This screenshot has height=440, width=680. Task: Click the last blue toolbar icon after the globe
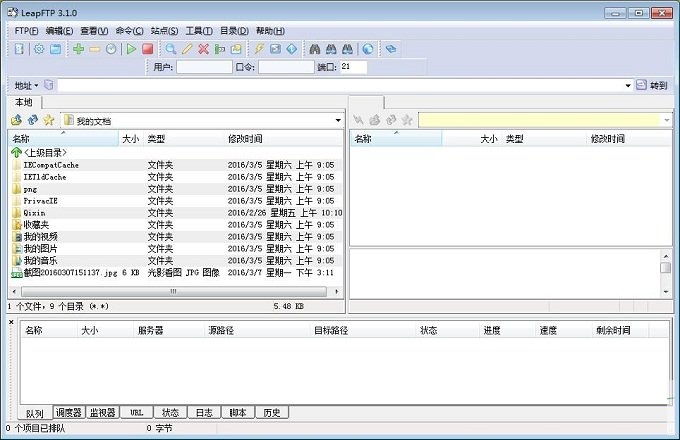pyautogui.click(x=391, y=49)
